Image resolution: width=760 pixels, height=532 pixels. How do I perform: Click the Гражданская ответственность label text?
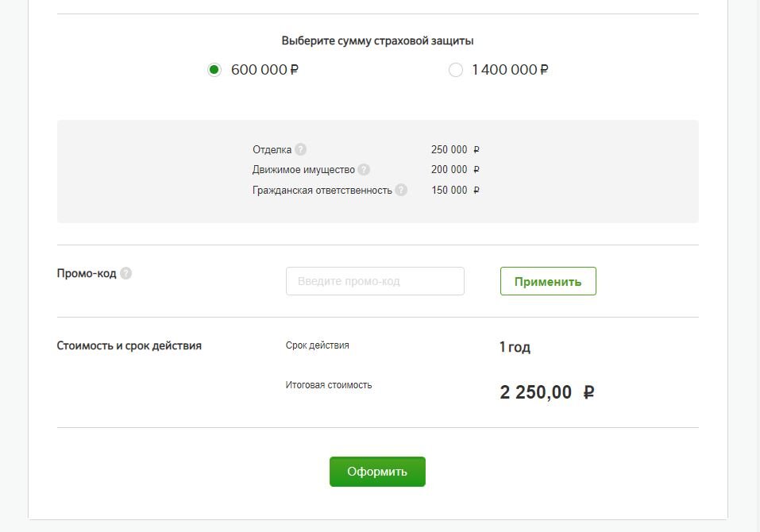point(322,191)
